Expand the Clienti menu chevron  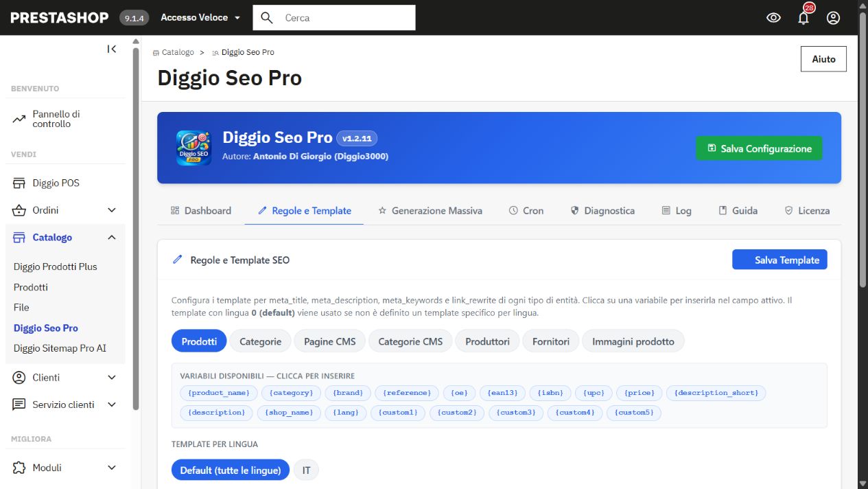pos(112,378)
